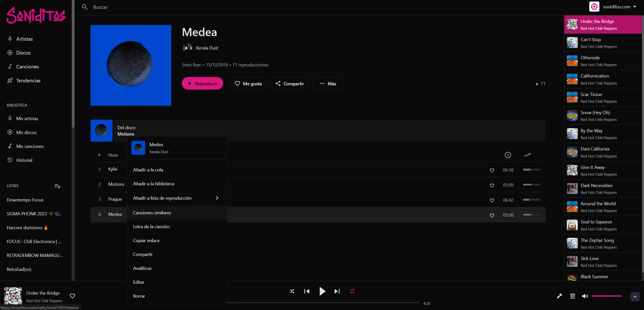Select Dani California in the queue
Image resolution: width=644 pixels, height=310 pixels.
[603, 152]
